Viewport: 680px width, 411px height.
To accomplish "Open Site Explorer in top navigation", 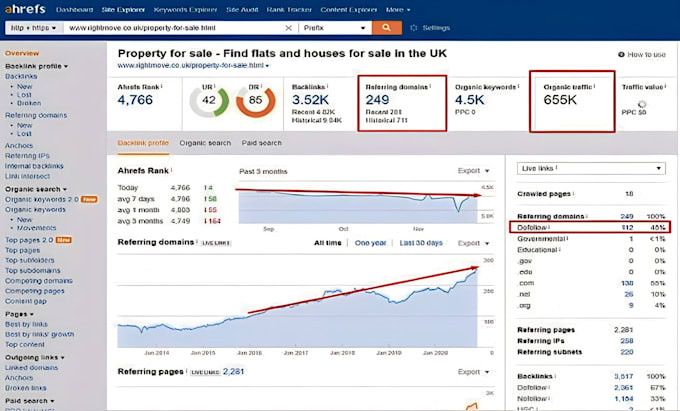I will (123, 10).
